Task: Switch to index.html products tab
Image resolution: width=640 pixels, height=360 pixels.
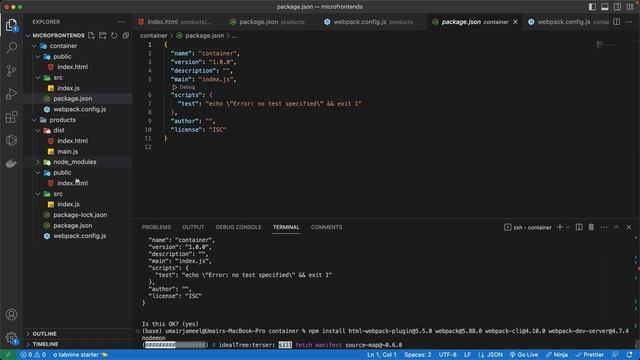Action: coord(176,22)
